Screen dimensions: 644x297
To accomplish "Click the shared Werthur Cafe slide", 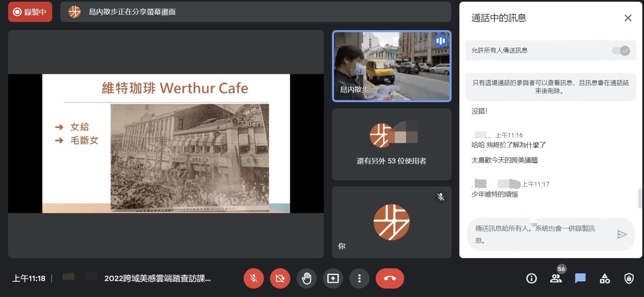I will pos(166,143).
